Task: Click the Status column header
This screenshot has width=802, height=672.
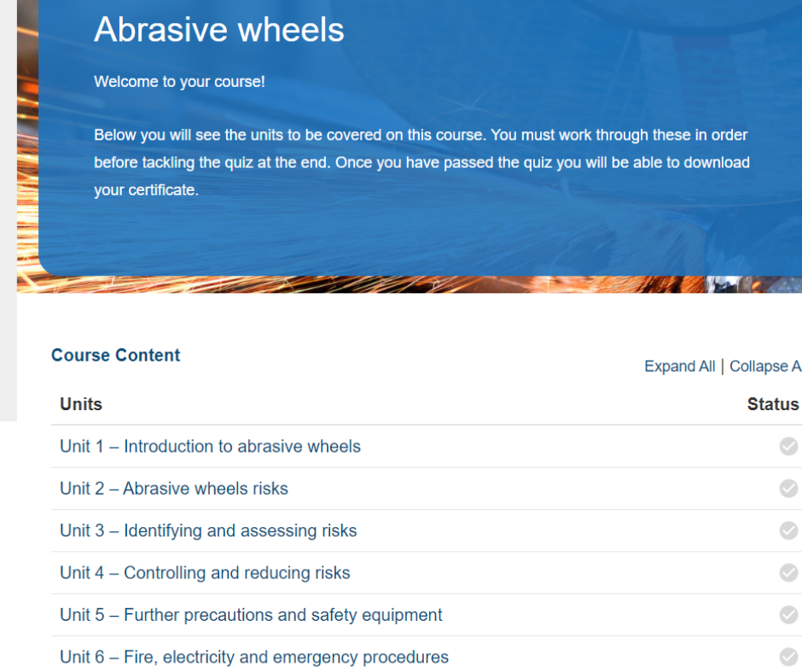Action: [773, 404]
